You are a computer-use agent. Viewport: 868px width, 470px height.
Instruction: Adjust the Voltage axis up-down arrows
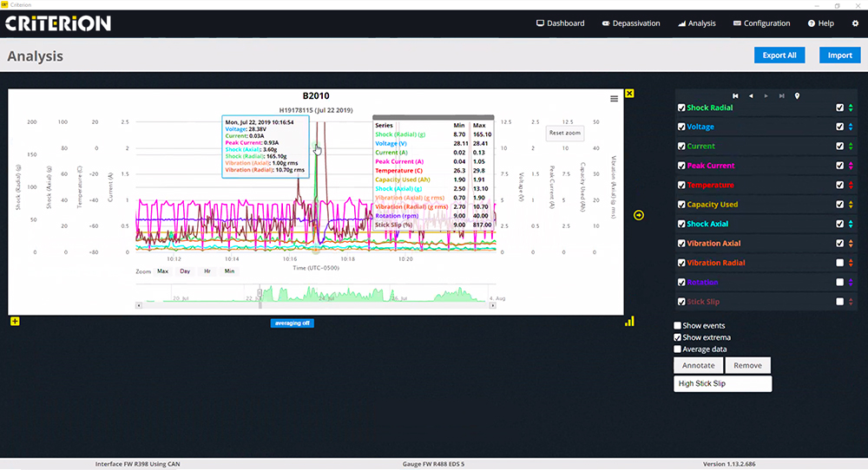click(851, 127)
